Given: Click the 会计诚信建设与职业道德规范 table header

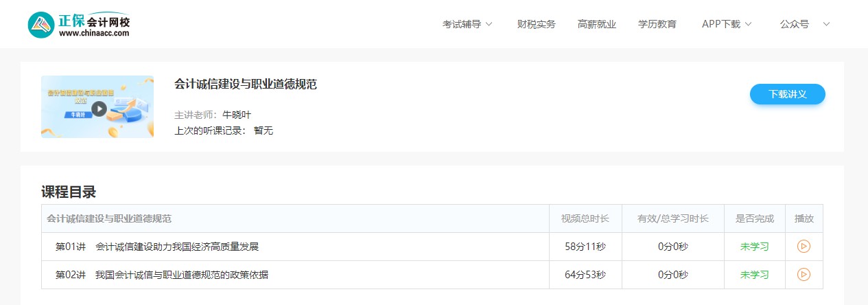Looking at the screenshot, I should 109,218.
